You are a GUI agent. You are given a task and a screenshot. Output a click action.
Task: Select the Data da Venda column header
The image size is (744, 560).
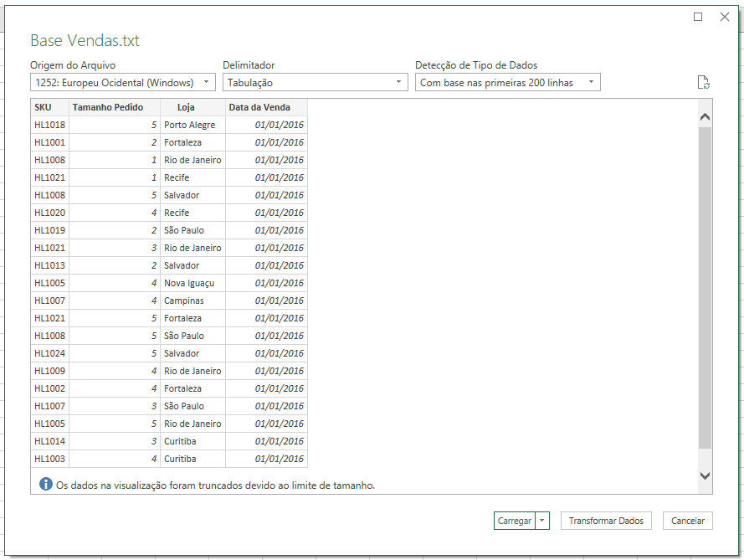click(x=266, y=107)
